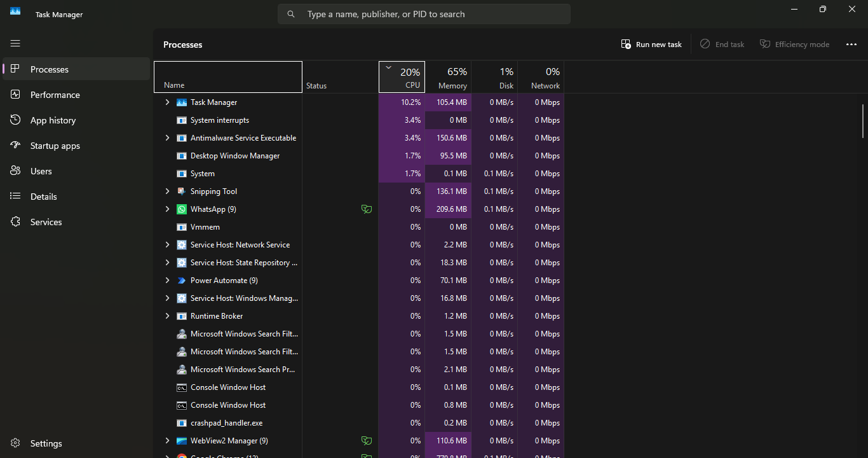Image resolution: width=868 pixels, height=458 pixels.
Task: Expand the Task Manager process group
Action: pyautogui.click(x=167, y=102)
